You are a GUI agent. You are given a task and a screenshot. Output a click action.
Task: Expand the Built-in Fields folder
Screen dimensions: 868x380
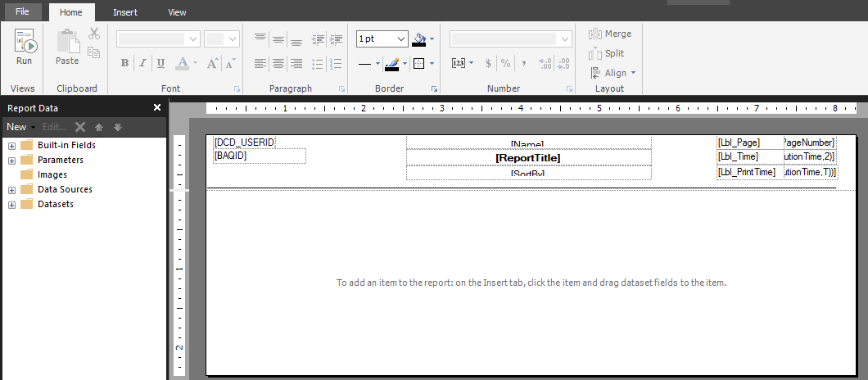[11, 146]
